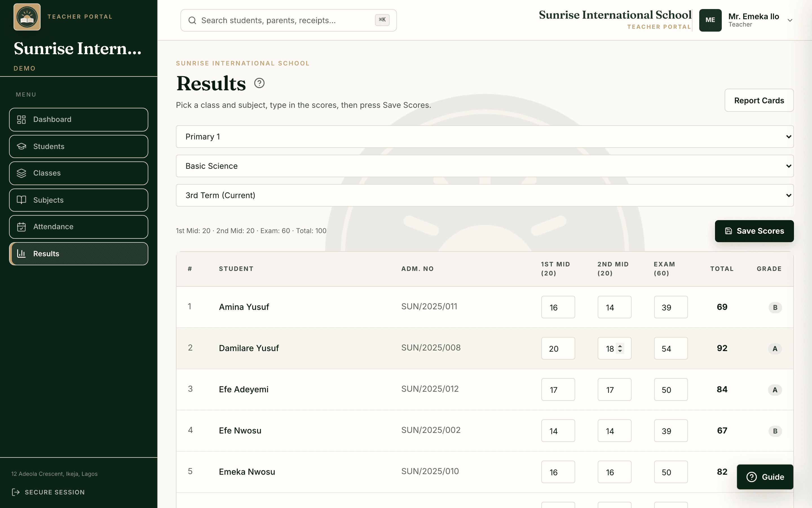Click the Dashboard grid icon in sidebar
This screenshot has height=508, width=812.
(x=21, y=120)
